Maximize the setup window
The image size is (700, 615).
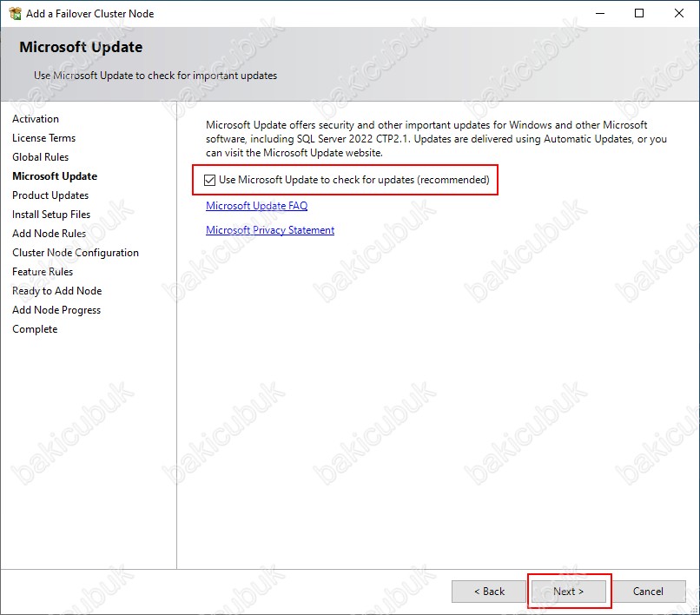(x=639, y=13)
